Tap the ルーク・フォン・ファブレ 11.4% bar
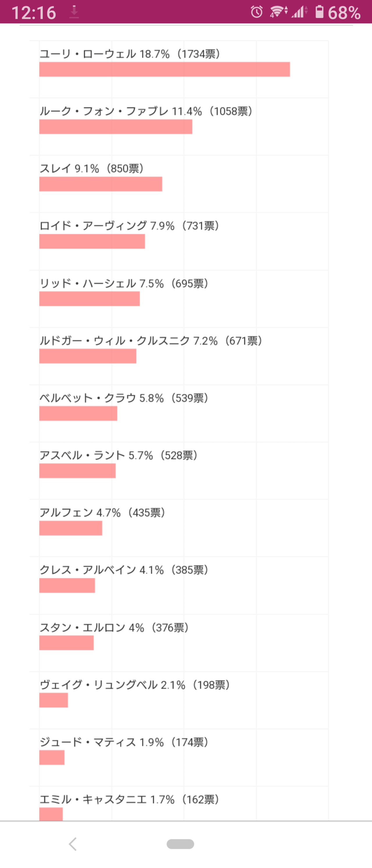 [116, 127]
